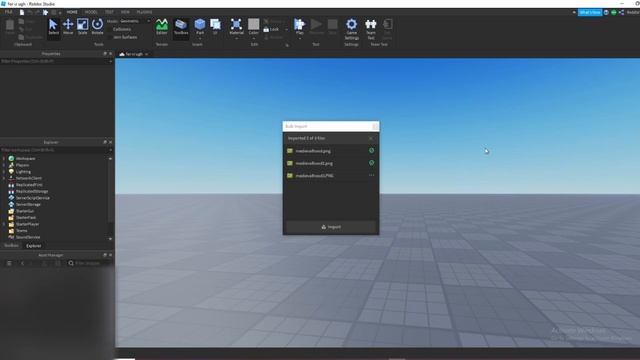Open the Part dropdown arrow
Image resolution: width=640 pixels, height=360 pixels.
[x=200, y=39]
